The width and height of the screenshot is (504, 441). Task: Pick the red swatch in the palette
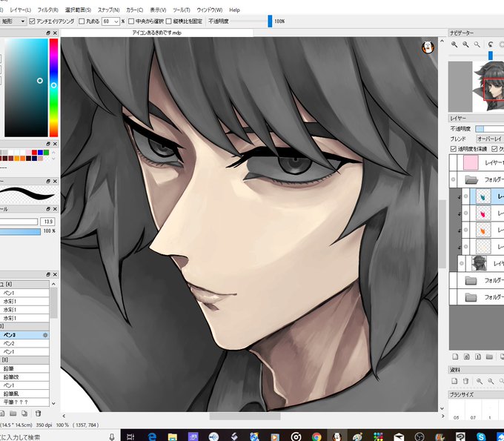point(34,153)
